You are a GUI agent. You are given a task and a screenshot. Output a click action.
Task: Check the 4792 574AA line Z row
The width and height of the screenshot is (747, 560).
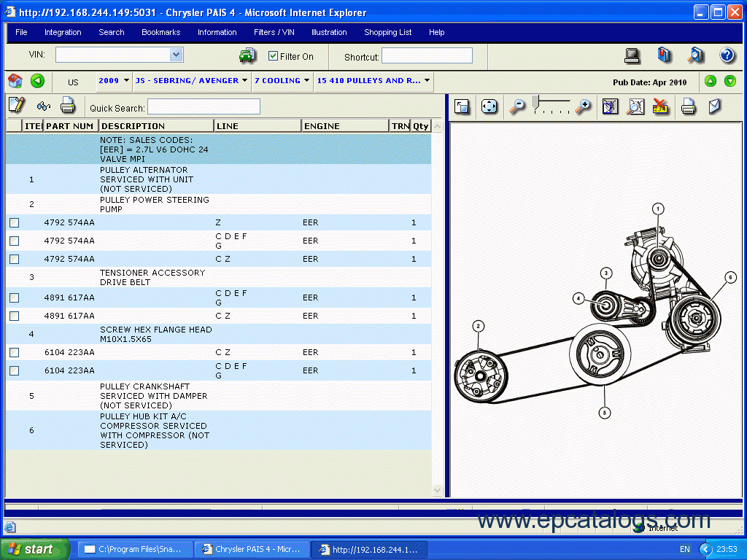tap(15, 223)
